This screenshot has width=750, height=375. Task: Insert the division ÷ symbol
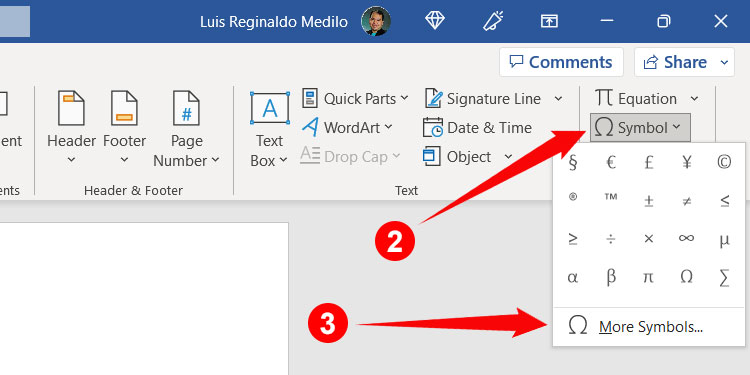[610, 239]
